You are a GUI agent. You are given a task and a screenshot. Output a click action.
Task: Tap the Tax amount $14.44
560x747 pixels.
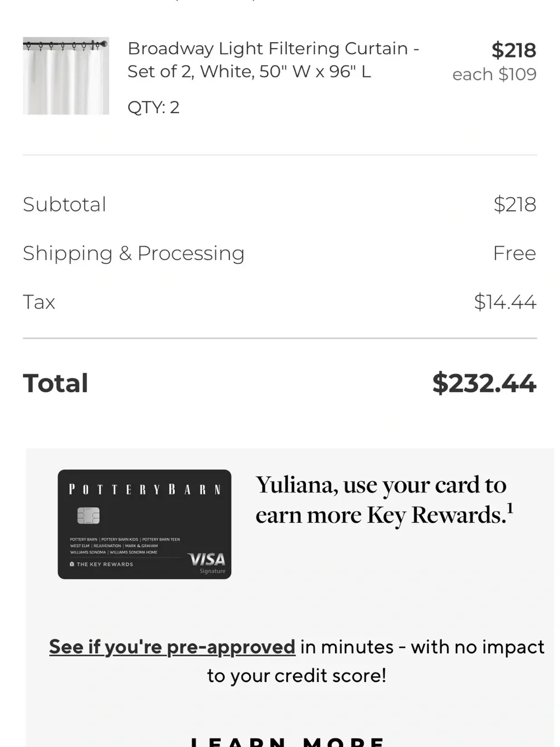click(505, 302)
